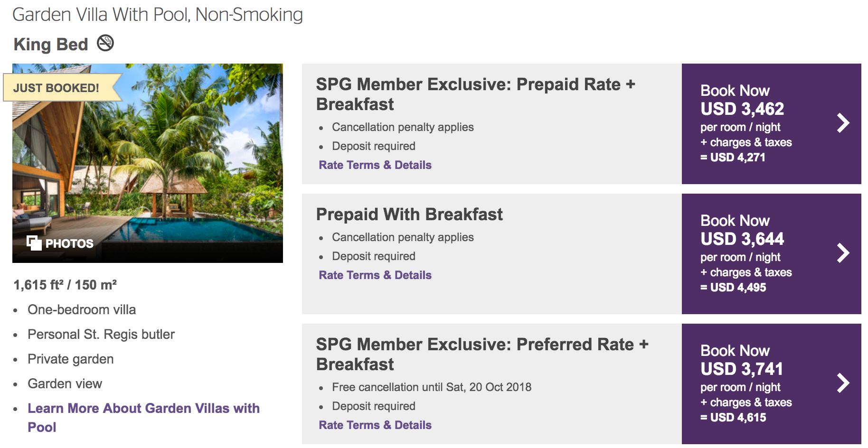Click the arrow chevron for USD 3,644 rate
Screen dimensions: 868x448
pyautogui.click(x=843, y=253)
